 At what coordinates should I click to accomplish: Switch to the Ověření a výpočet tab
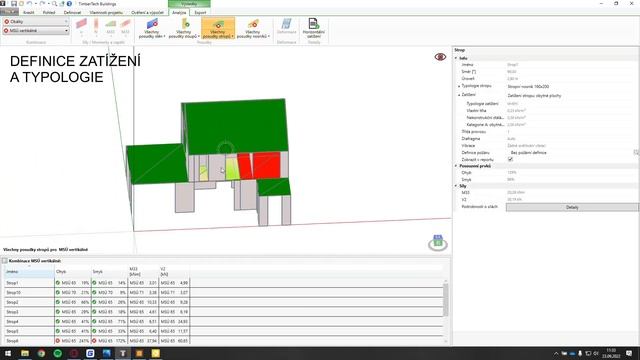coord(147,13)
